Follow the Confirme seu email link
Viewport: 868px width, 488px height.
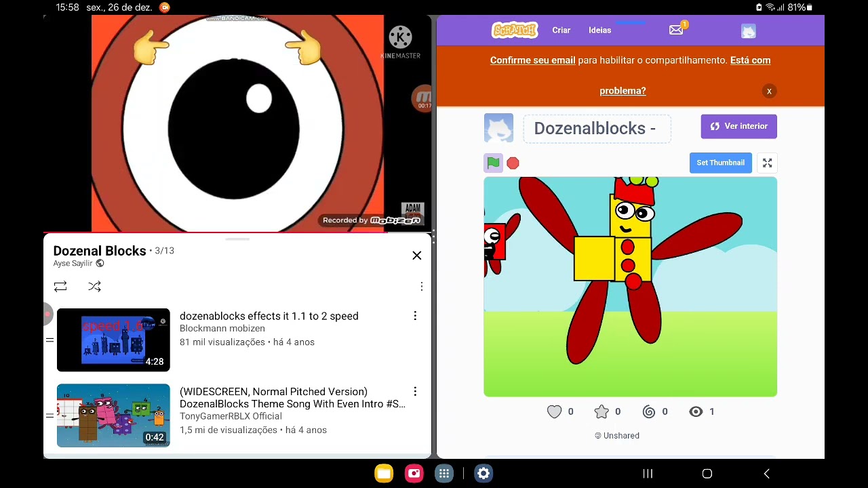click(x=532, y=60)
